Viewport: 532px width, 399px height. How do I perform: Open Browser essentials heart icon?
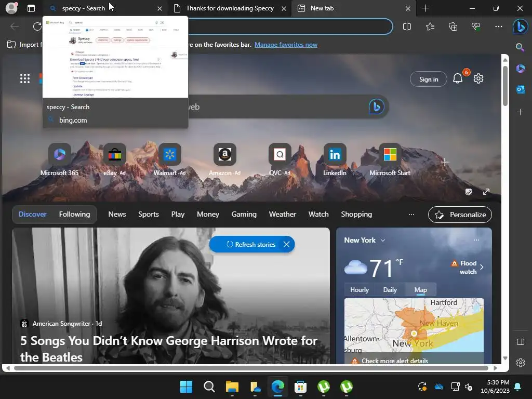476,26
